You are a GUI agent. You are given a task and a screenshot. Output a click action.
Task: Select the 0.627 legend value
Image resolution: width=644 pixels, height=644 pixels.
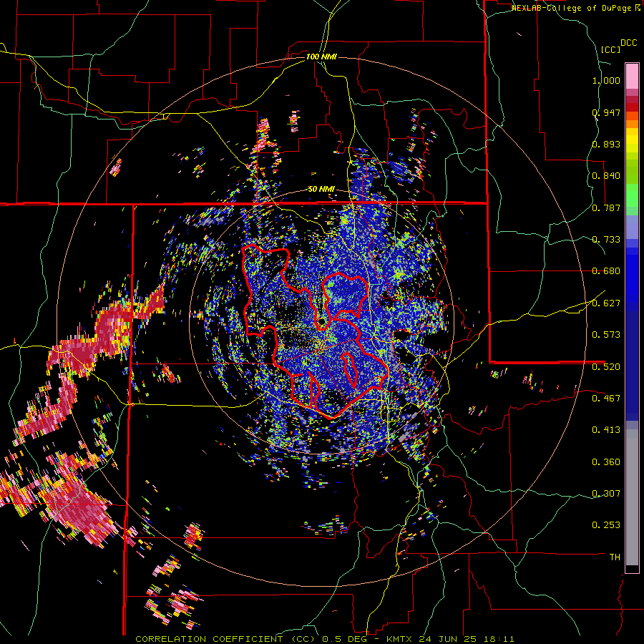606,303
